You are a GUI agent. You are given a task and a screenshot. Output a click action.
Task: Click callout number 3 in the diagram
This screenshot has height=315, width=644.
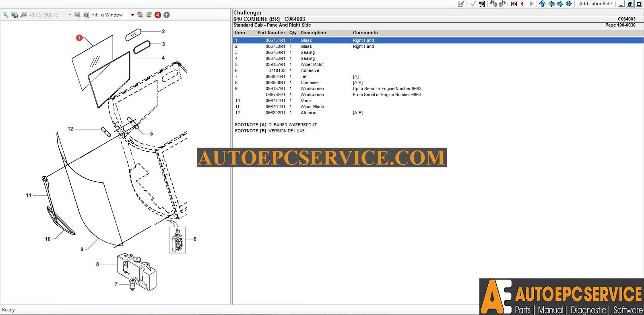point(163,44)
